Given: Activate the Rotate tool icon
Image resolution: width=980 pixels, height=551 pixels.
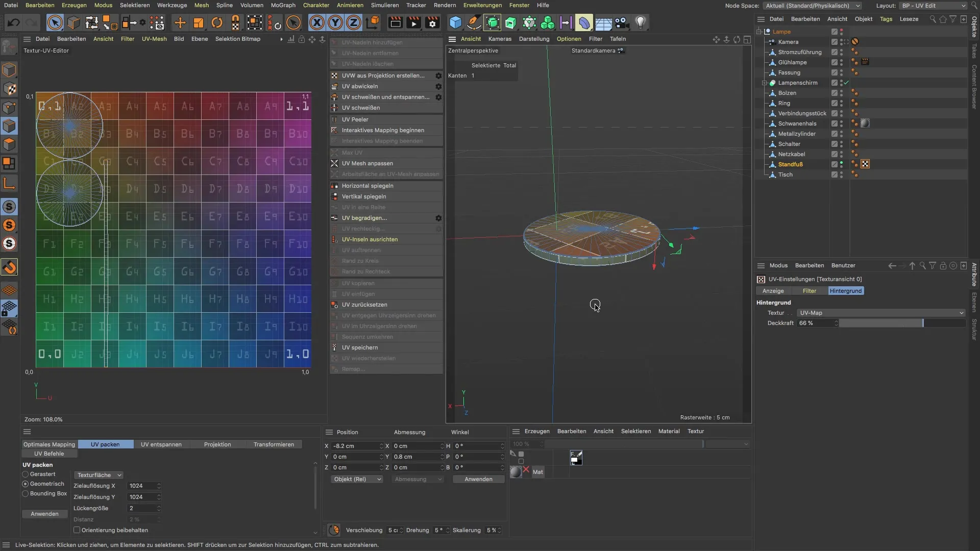Looking at the screenshot, I should coord(217,23).
